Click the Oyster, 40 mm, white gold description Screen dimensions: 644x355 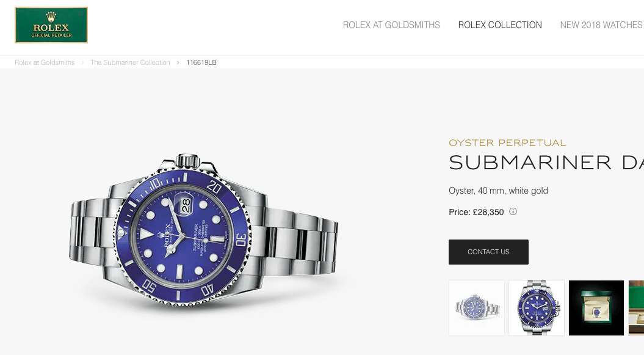498,191
